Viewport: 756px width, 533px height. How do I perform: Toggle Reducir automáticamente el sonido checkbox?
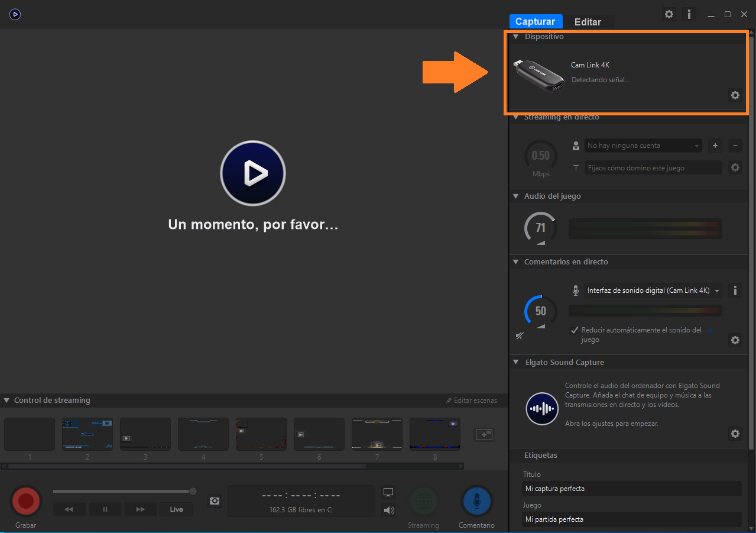[574, 330]
